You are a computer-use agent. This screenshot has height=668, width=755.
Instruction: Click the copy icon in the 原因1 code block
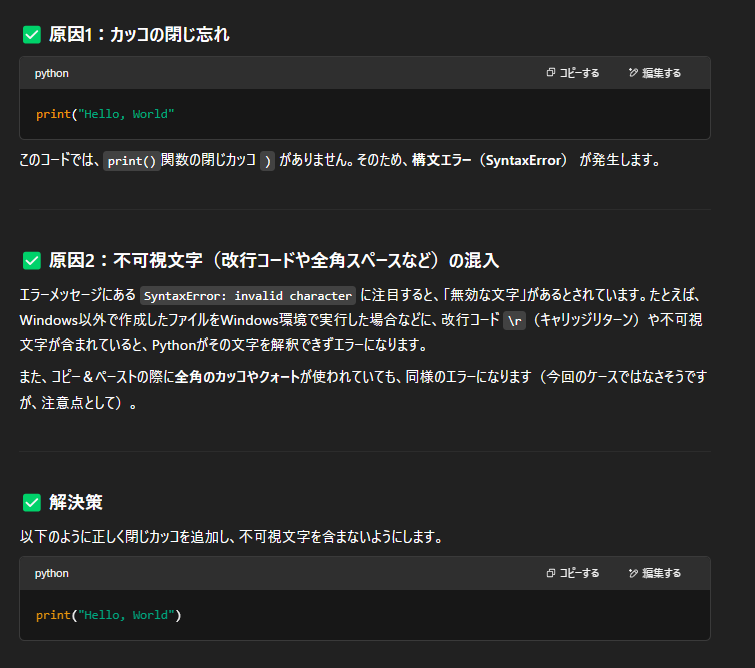click(x=551, y=73)
